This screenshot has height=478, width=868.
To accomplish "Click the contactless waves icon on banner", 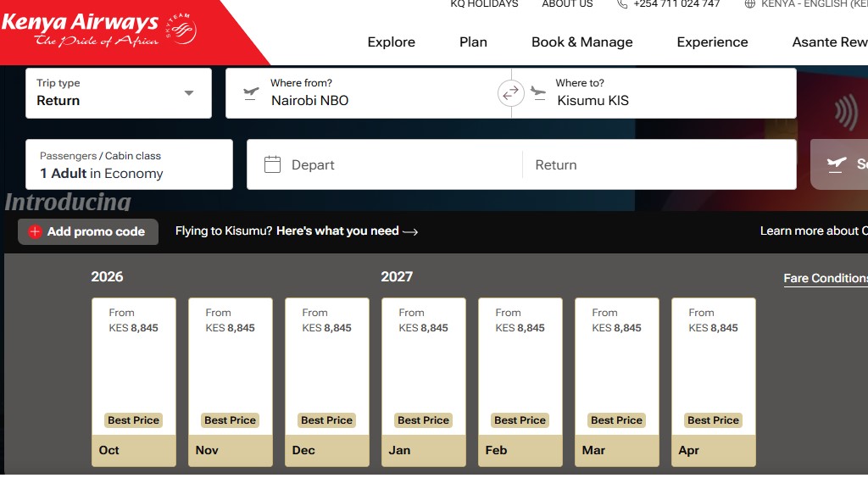I will (x=846, y=113).
